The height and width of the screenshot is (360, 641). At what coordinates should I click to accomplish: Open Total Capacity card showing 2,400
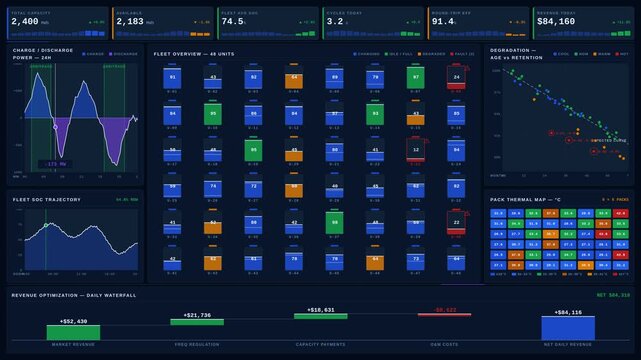[58, 23]
